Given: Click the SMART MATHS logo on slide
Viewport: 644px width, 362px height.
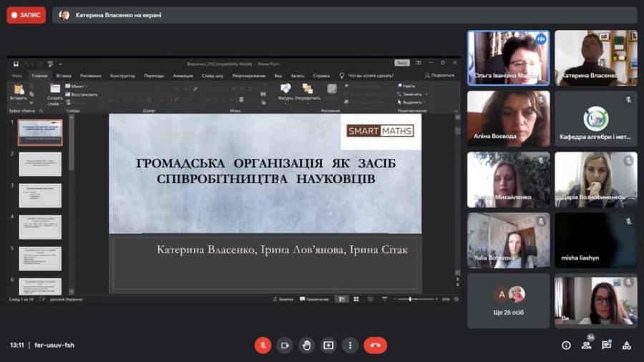Looking at the screenshot, I should click(381, 131).
